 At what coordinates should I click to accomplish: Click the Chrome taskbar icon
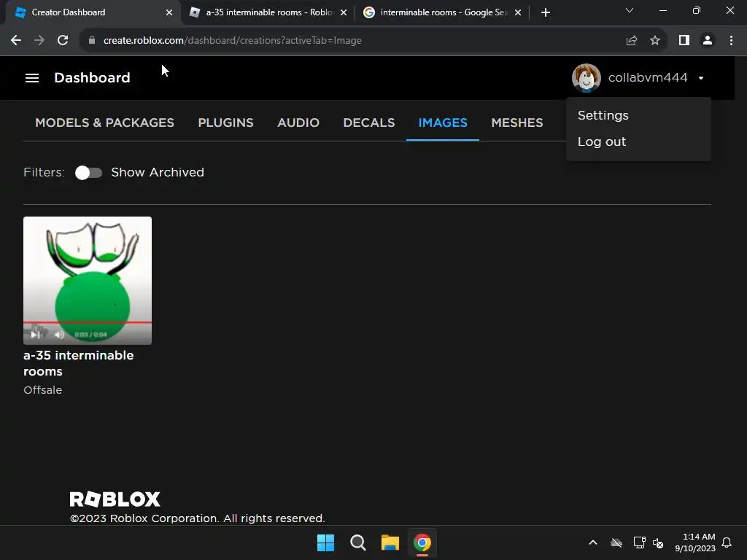pos(422,542)
